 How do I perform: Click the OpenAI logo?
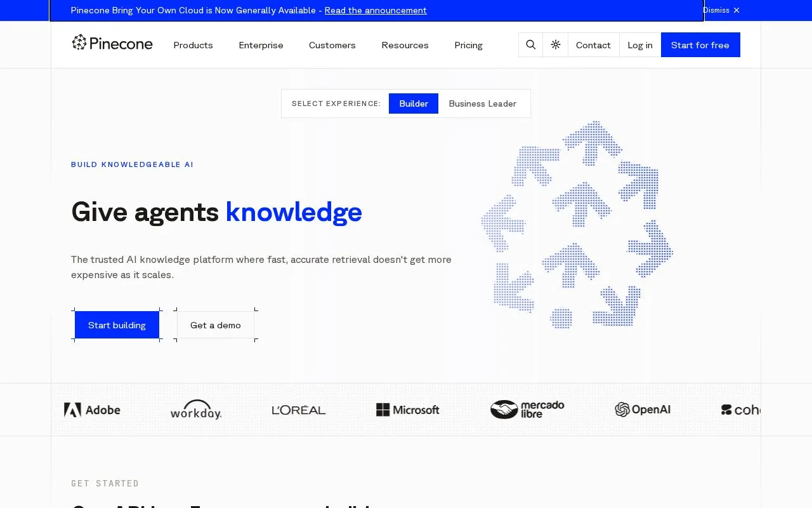[643, 410]
